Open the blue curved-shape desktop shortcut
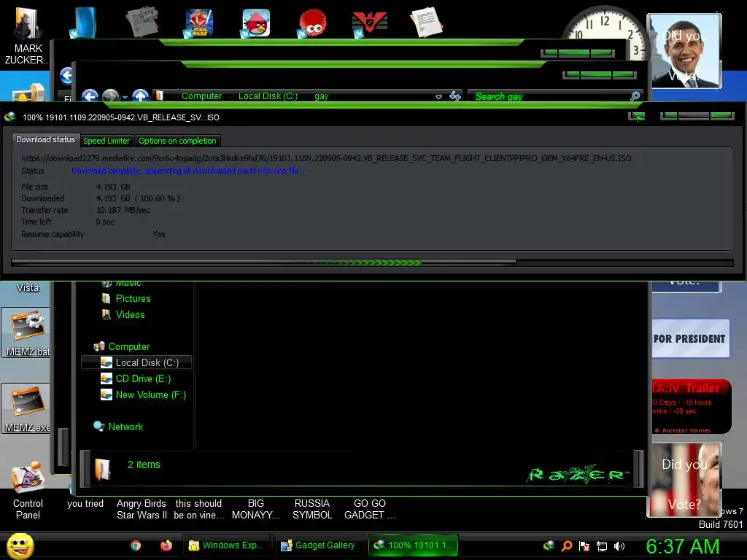This screenshot has height=560, width=747. (x=84, y=23)
